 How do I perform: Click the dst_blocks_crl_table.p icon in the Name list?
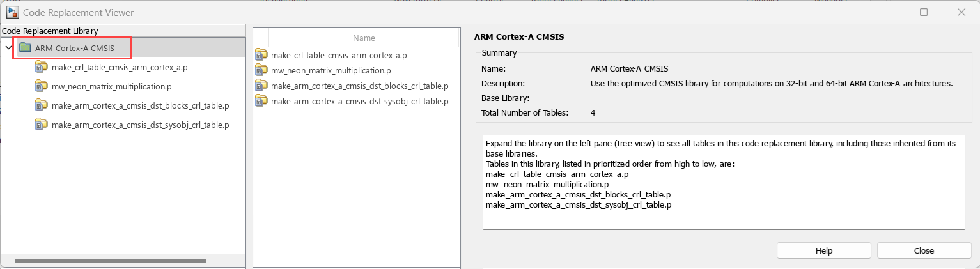[261, 86]
